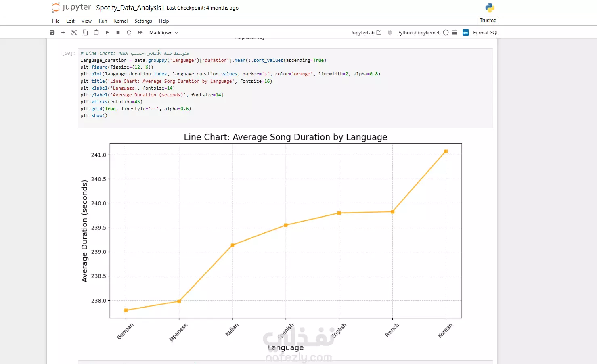Click the Spanish data point marker
The height and width of the screenshot is (364, 597).
(286, 225)
